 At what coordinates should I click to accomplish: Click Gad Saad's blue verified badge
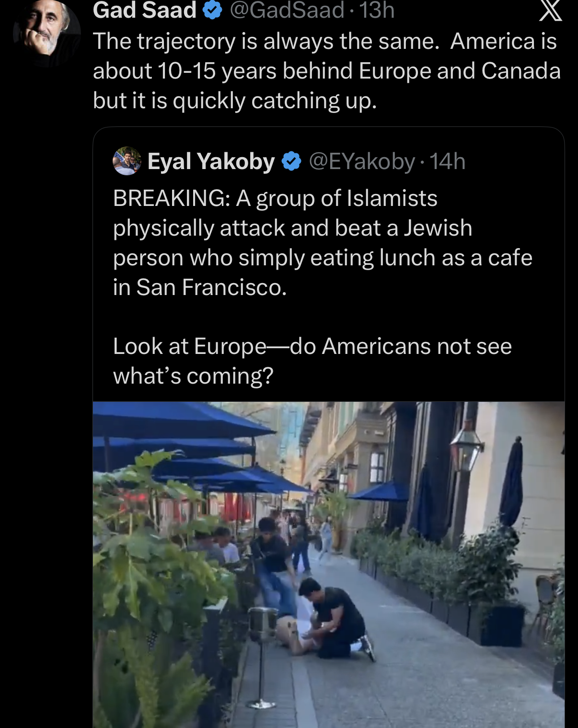coord(212,11)
